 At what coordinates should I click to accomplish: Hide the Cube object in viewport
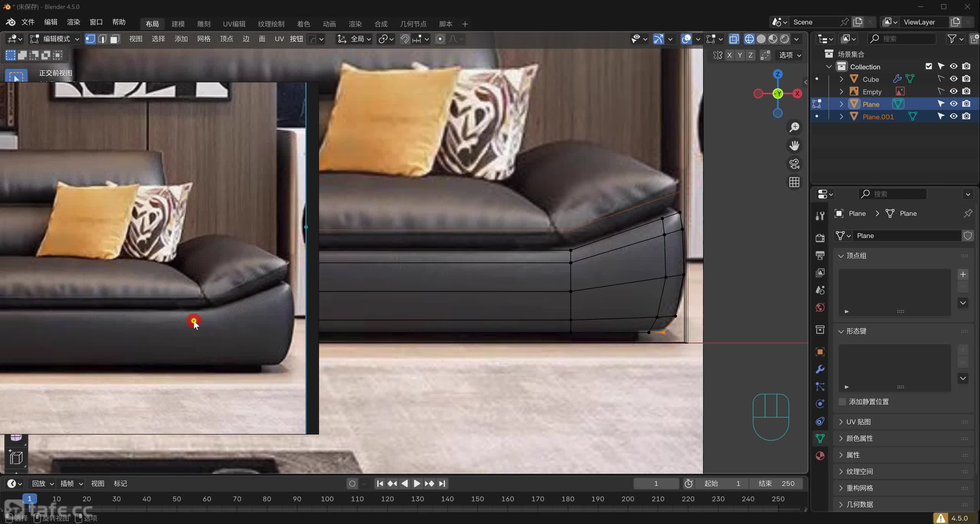pos(954,79)
